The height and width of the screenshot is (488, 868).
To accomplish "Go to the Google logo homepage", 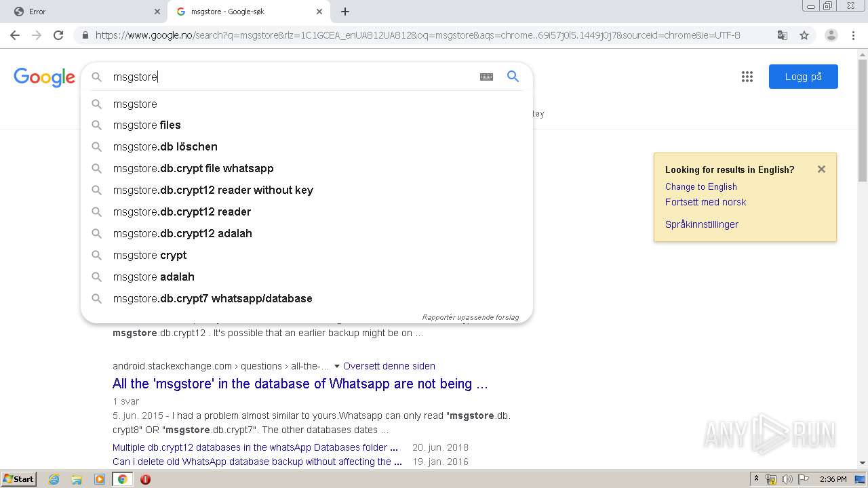I will (44, 77).
